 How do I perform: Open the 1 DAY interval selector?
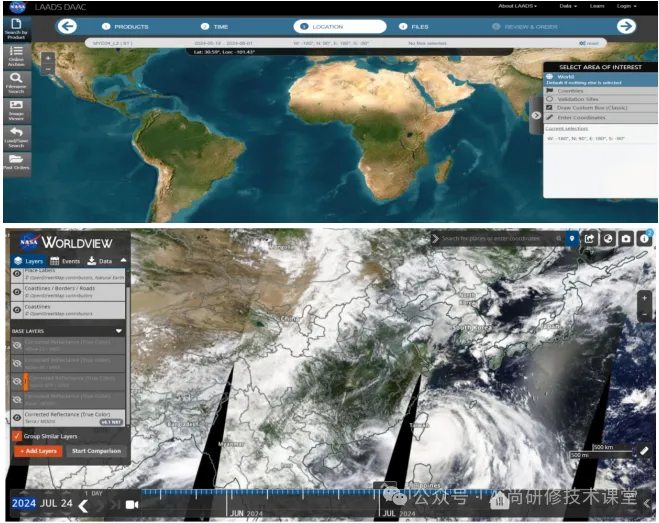pyautogui.click(x=93, y=493)
